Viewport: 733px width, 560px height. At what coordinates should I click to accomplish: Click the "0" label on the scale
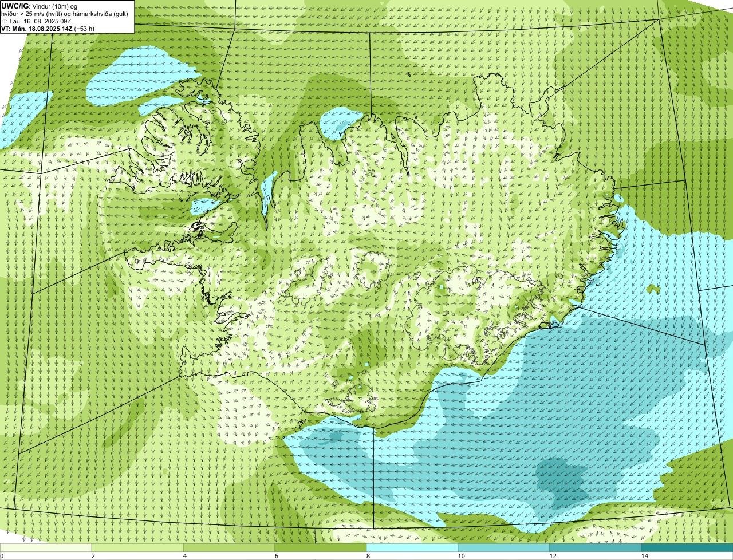click(x=2, y=556)
